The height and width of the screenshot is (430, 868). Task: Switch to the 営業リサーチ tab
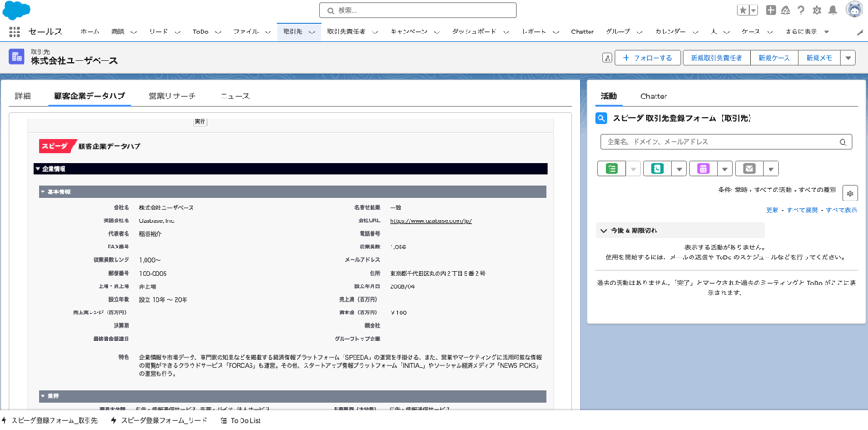tap(172, 96)
